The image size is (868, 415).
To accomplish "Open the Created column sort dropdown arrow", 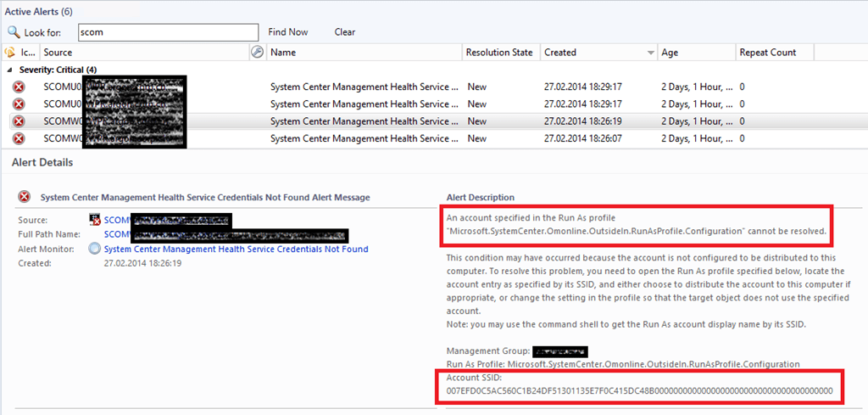I will [651, 53].
